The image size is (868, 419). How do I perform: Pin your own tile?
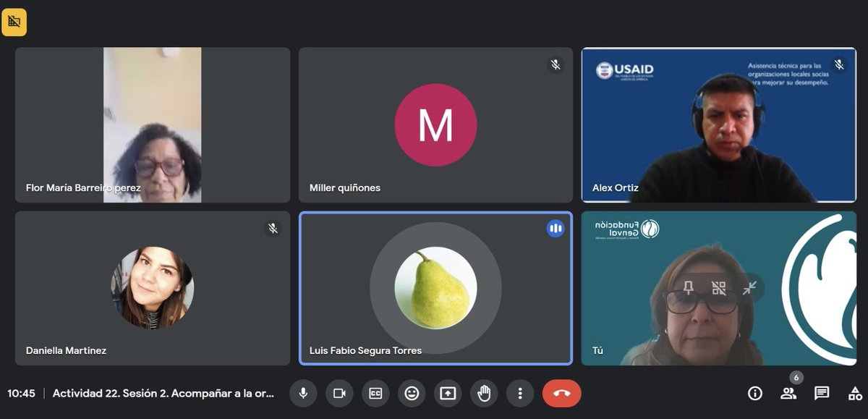[688, 288]
